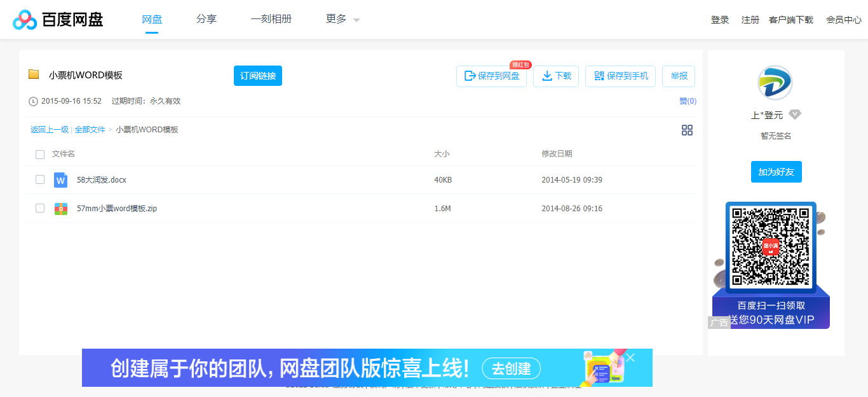Screen dimensions: 868x397
Task: Click the zip file icon for 57mm小票word模板.zip
Action: 60,208
